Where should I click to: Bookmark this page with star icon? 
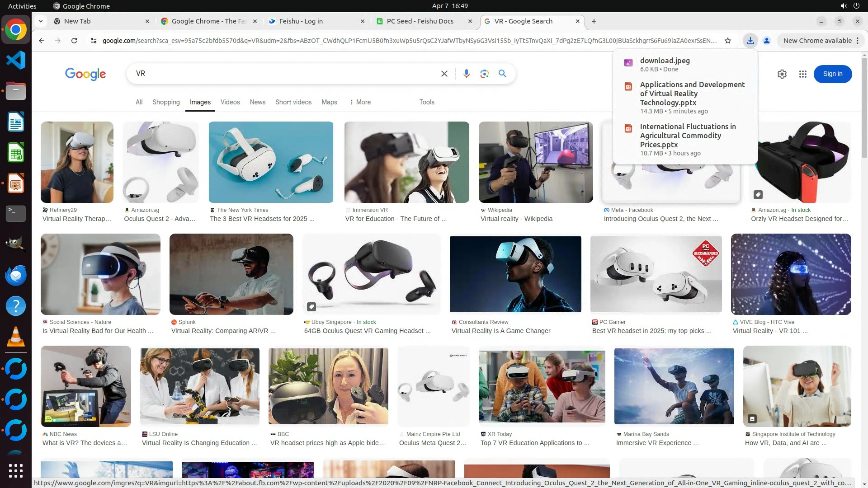(728, 41)
